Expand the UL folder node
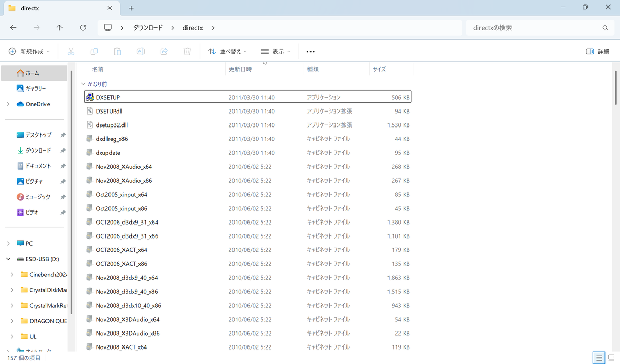This screenshot has height=364, width=620. 12,336
